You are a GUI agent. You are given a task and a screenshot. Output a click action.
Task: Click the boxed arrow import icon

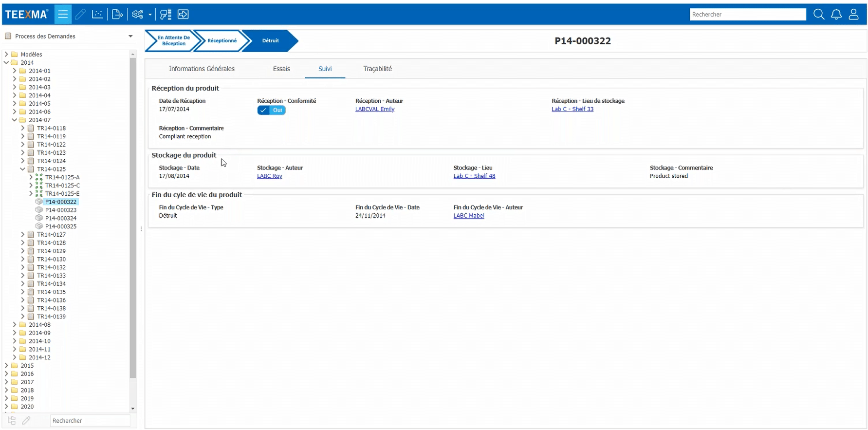(x=183, y=14)
